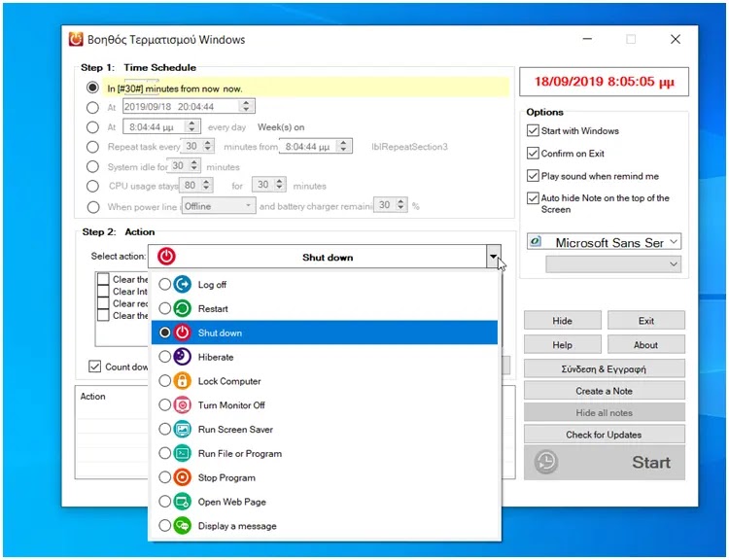Image resolution: width=729 pixels, height=560 pixels.
Task: Select the 'CPU usage stays' radio button
Action: pos(93,186)
